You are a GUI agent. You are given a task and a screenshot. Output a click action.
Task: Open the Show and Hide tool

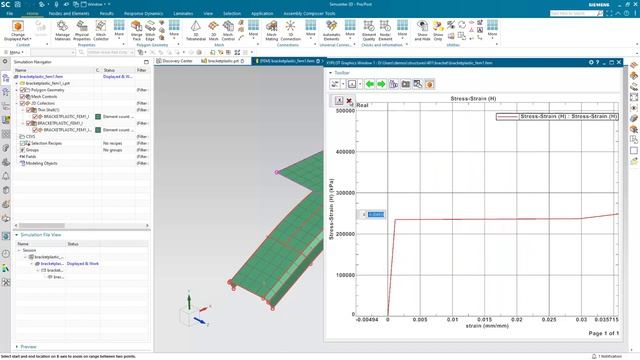[x=422, y=31]
